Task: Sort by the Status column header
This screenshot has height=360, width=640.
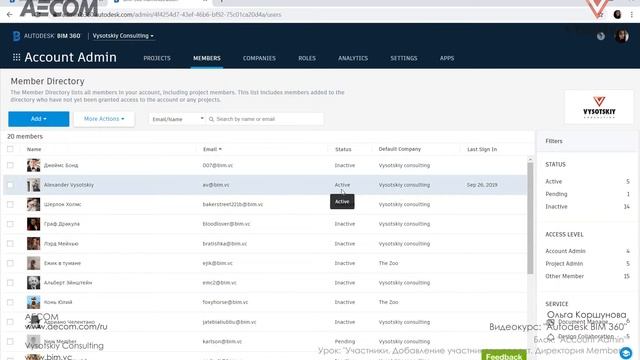Action: coord(343,149)
